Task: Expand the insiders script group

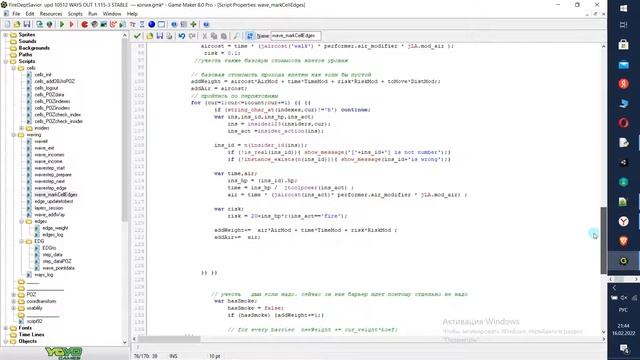Action: pyautogui.click(x=22, y=128)
